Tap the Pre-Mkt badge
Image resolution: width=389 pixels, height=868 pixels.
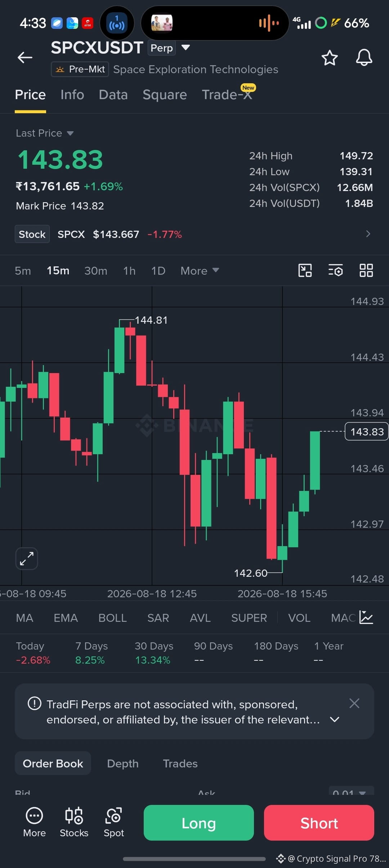[x=80, y=69]
